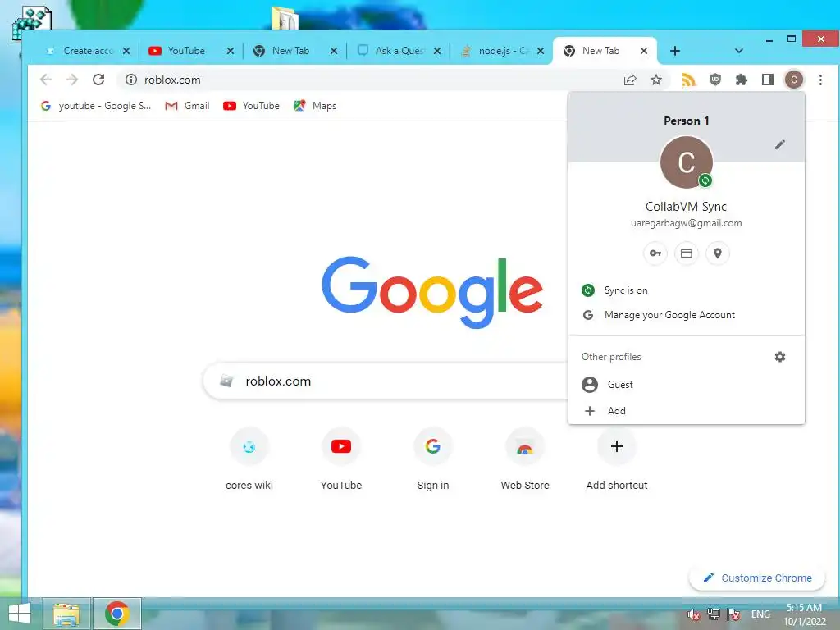Image resolution: width=840 pixels, height=630 pixels.
Task: Open the Windows Start button
Action: (x=20, y=614)
